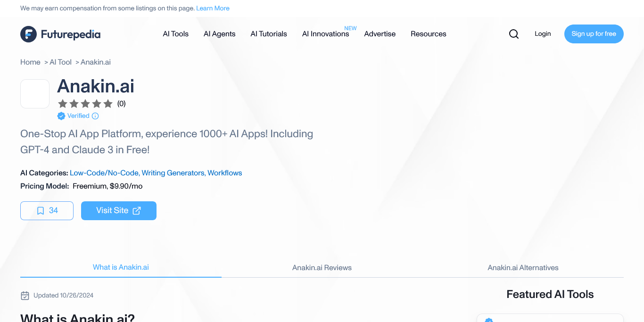Click the Login link
The height and width of the screenshot is (322, 644).
pyautogui.click(x=543, y=34)
